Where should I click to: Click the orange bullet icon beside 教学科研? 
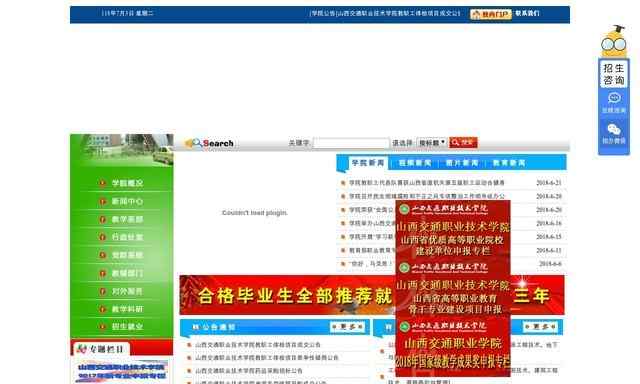(102, 309)
